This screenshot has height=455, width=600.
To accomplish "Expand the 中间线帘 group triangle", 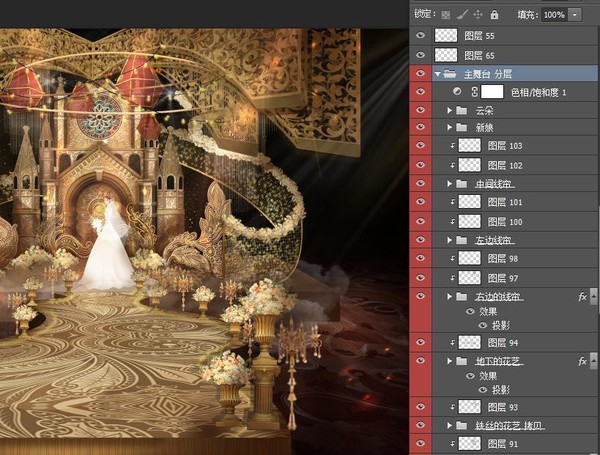I will coord(450,184).
